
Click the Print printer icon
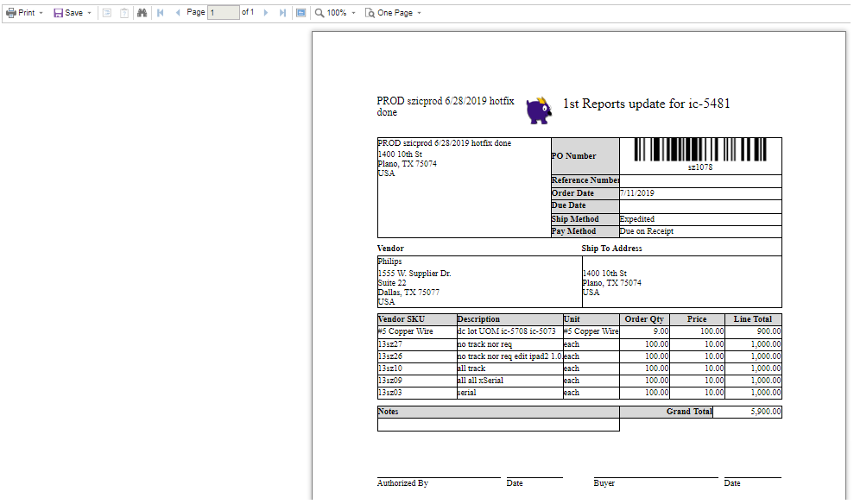[x=11, y=13]
